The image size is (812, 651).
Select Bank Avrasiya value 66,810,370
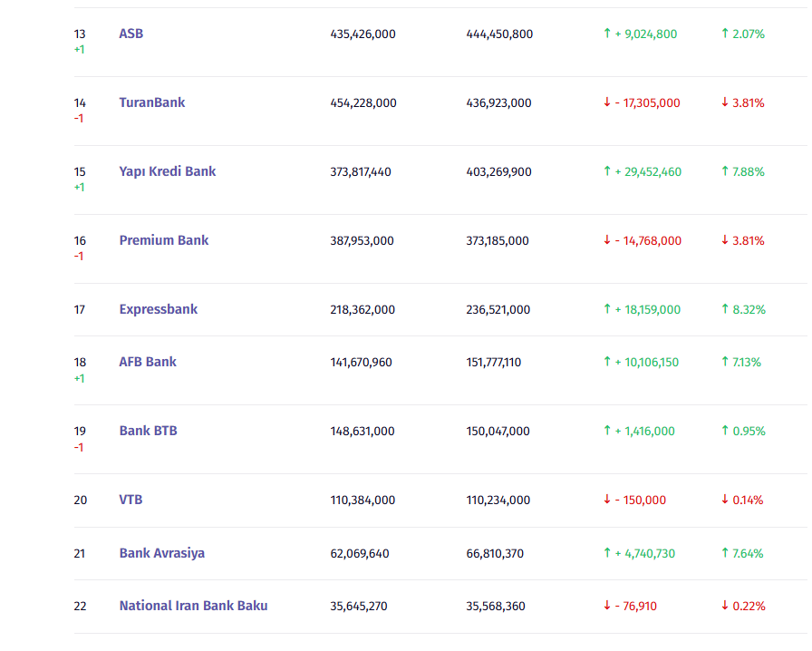coord(495,554)
